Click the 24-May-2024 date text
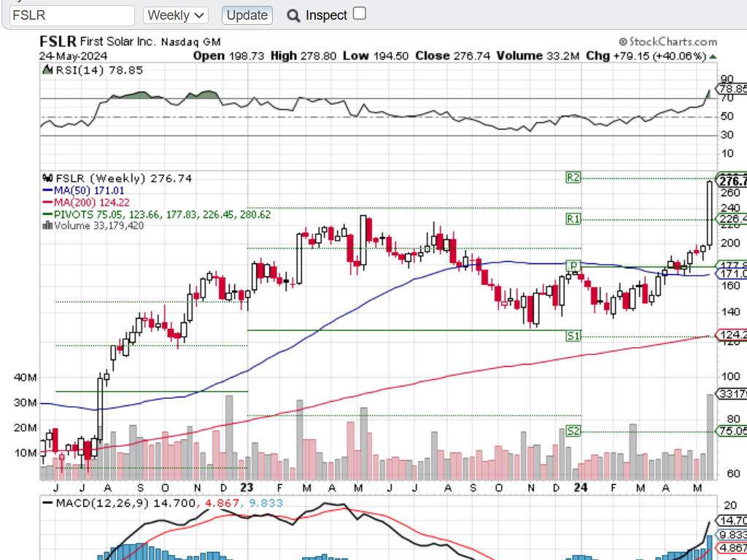The width and height of the screenshot is (747, 560). coord(74,56)
